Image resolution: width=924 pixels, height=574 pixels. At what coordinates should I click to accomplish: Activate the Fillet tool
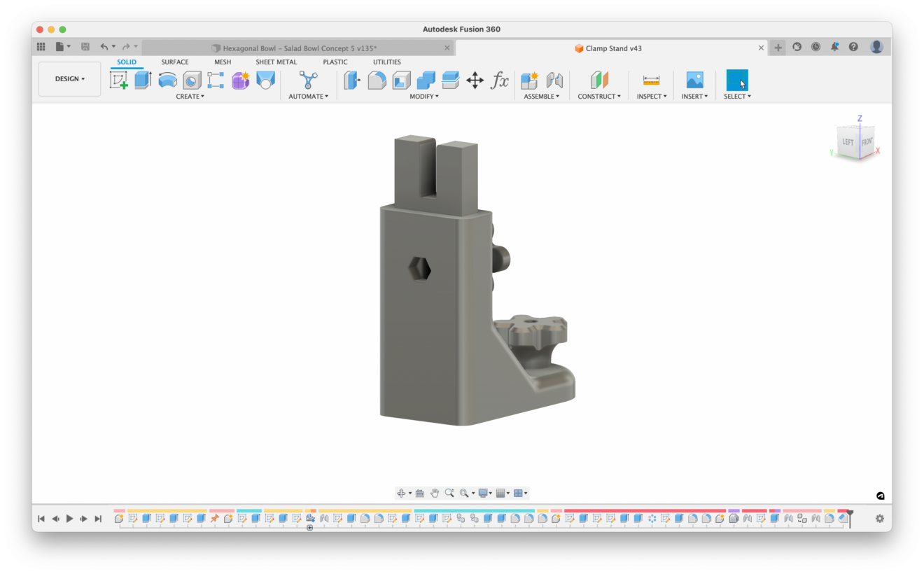pos(376,80)
